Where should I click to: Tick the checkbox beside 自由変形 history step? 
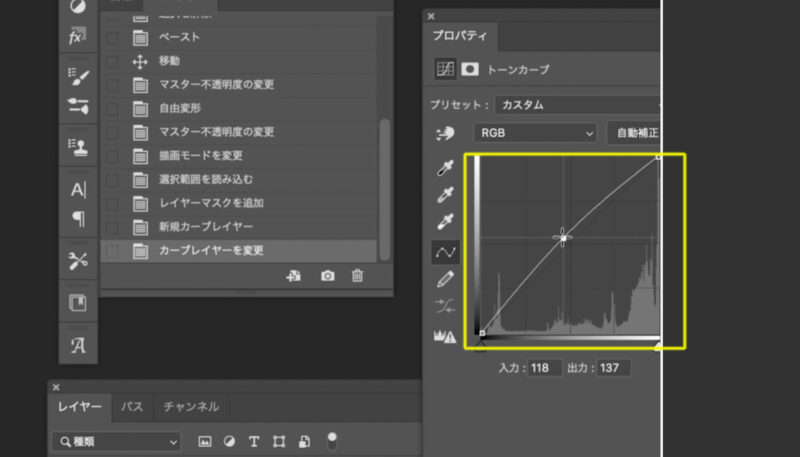[112, 109]
